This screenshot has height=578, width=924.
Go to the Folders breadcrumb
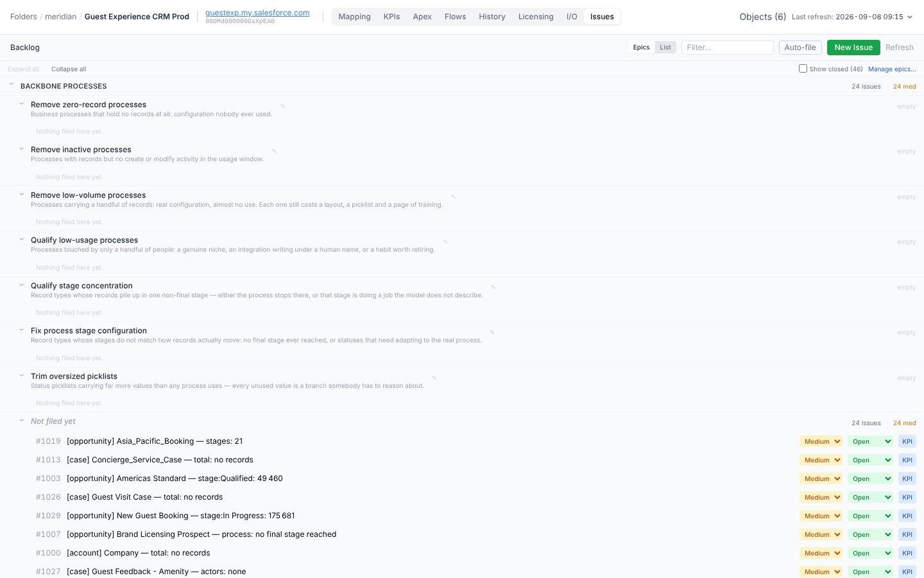pos(24,17)
